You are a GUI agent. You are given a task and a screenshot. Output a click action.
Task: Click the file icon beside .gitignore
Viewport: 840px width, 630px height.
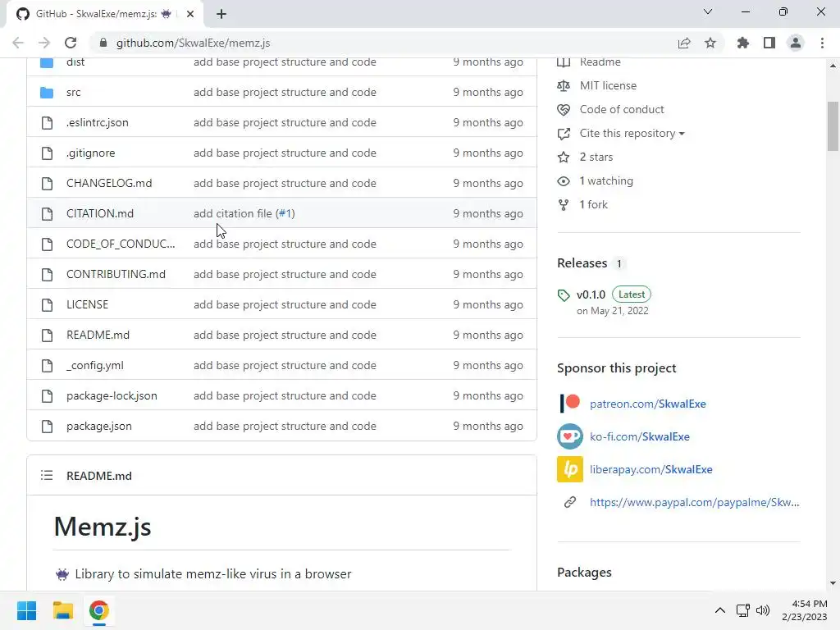tap(47, 153)
